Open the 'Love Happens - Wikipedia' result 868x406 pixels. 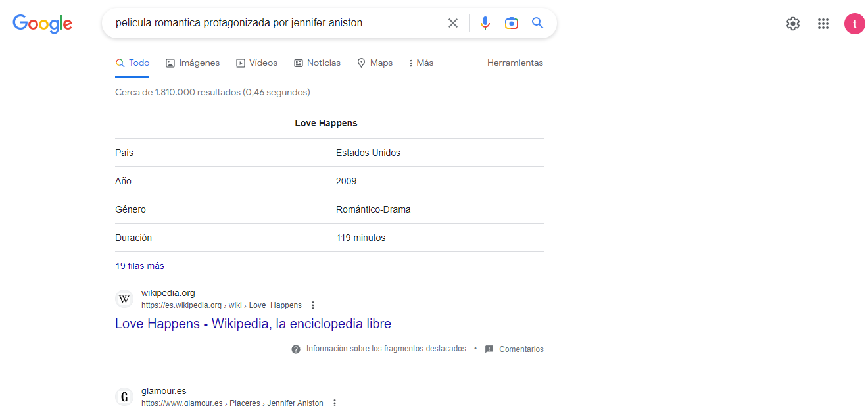click(x=253, y=323)
